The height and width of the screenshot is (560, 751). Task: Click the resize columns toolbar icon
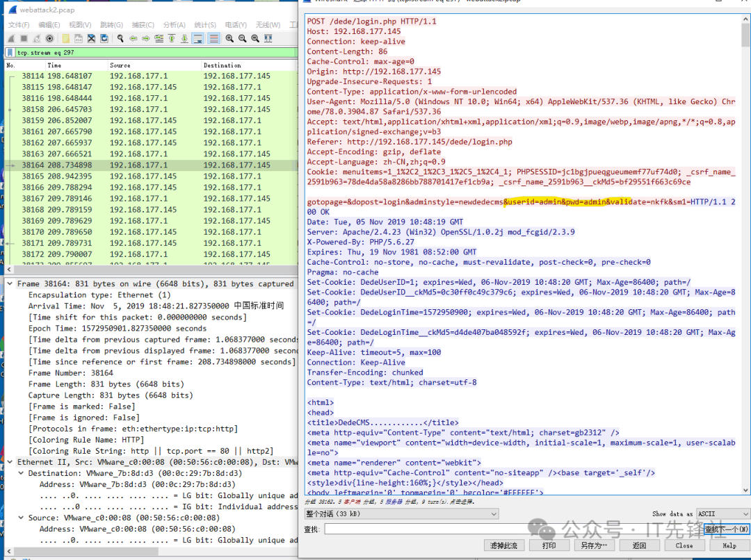pyautogui.click(x=268, y=38)
